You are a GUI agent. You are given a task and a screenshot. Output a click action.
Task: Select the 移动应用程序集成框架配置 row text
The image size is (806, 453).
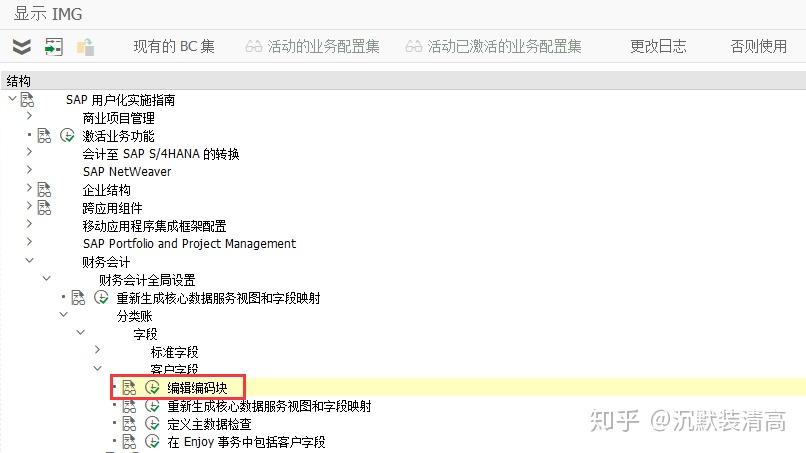point(154,226)
